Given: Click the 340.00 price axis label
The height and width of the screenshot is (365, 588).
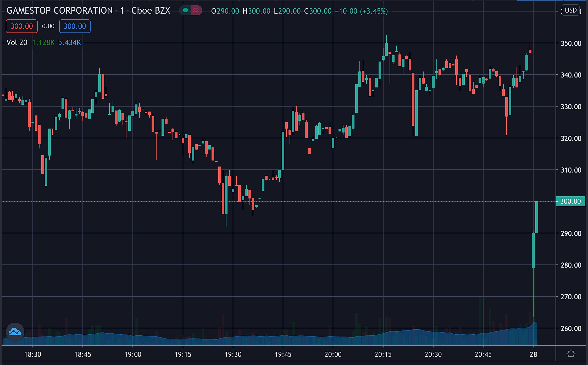Looking at the screenshot, I should tap(571, 75).
